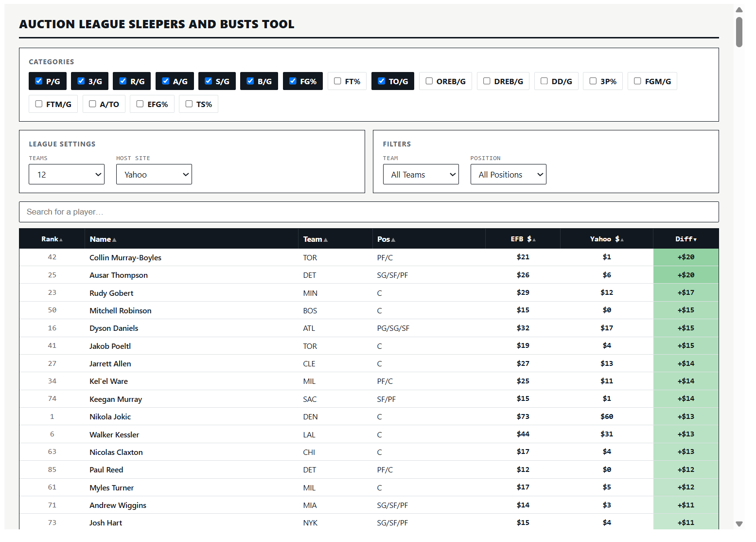Click Walker Kessler's $44 EFB value
756x542 pixels.
click(x=523, y=434)
